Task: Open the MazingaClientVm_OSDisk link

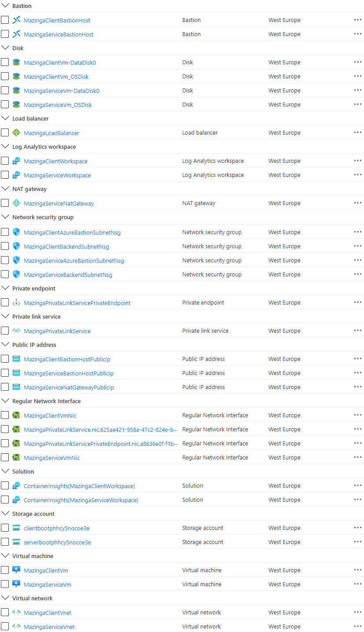Action: pyautogui.click(x=56, y=77)
